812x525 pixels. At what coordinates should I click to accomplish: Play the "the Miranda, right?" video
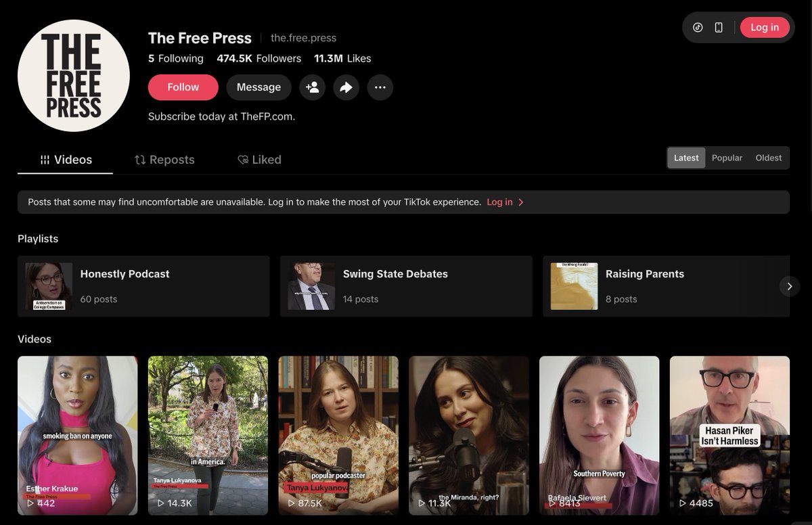(x=469, y=436)
